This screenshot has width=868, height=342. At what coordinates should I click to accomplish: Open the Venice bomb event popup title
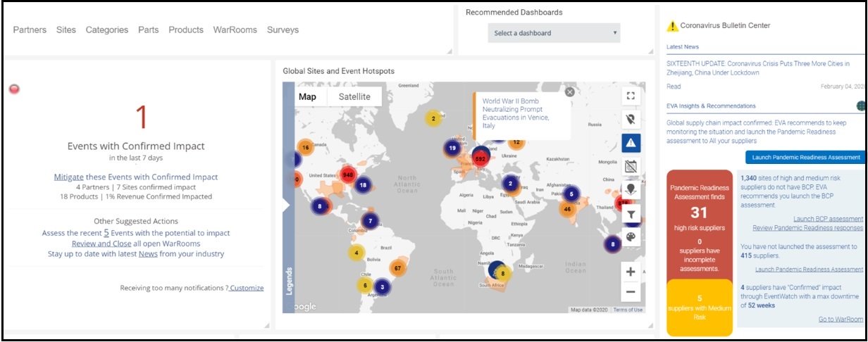(x=517, y=113)
